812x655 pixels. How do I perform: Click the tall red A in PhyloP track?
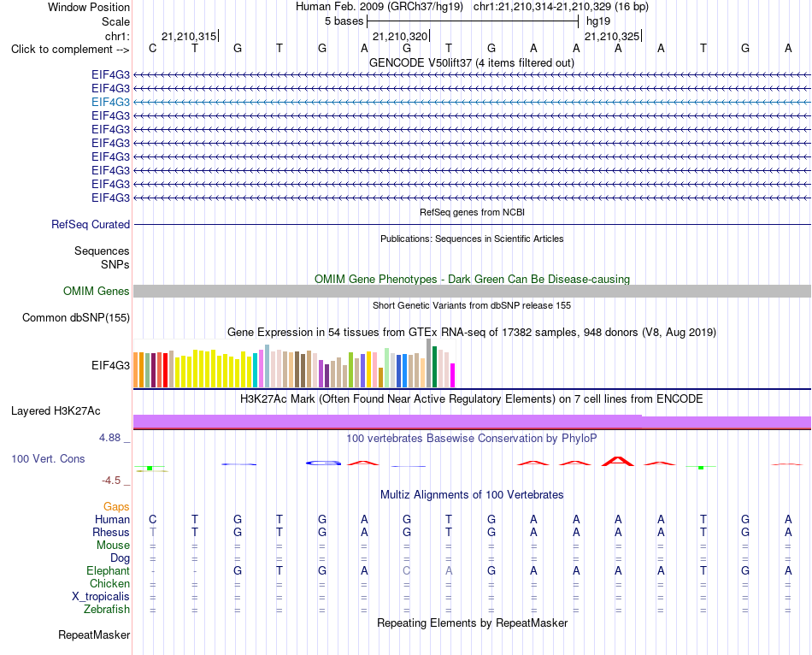click(618, 461)
